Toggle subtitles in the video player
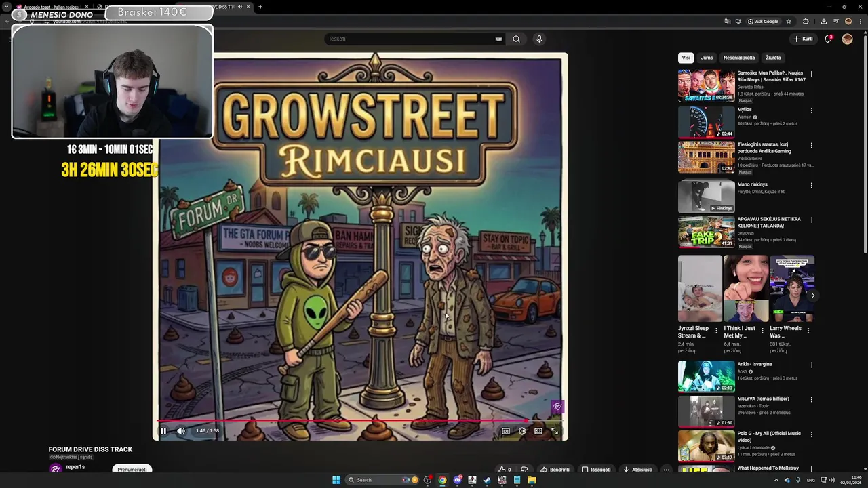868x488 pixels. (506, 431)
